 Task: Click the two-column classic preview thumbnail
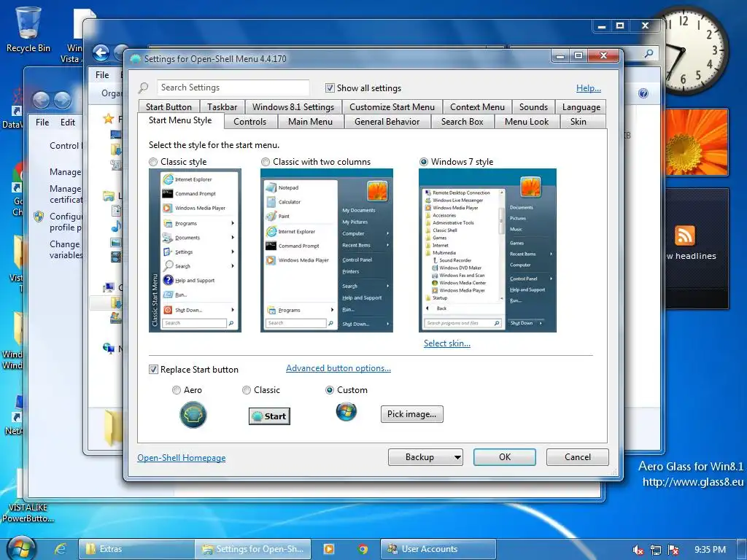[x=326, y=251]
